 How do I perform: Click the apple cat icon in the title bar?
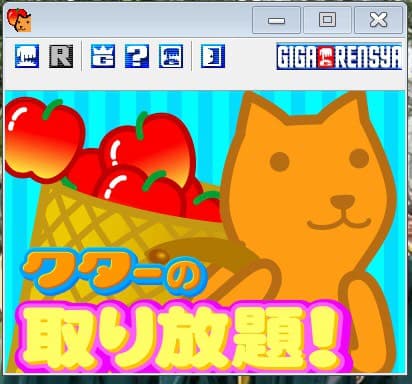click(19, 20)
